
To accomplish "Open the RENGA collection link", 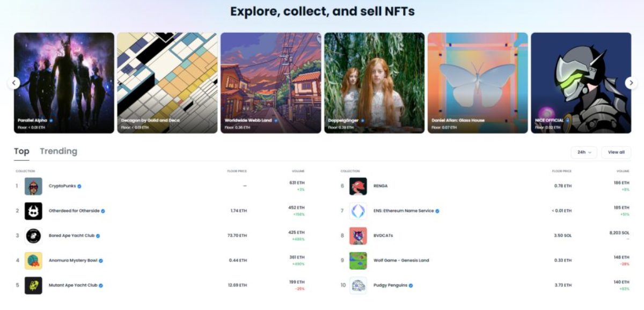I will pos(380,186).
